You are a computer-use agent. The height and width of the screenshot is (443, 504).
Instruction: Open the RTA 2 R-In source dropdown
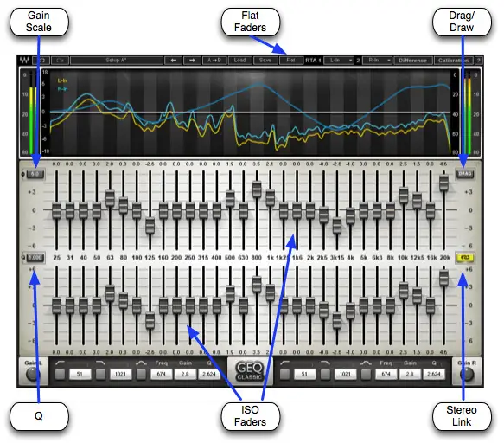point(377,61)
